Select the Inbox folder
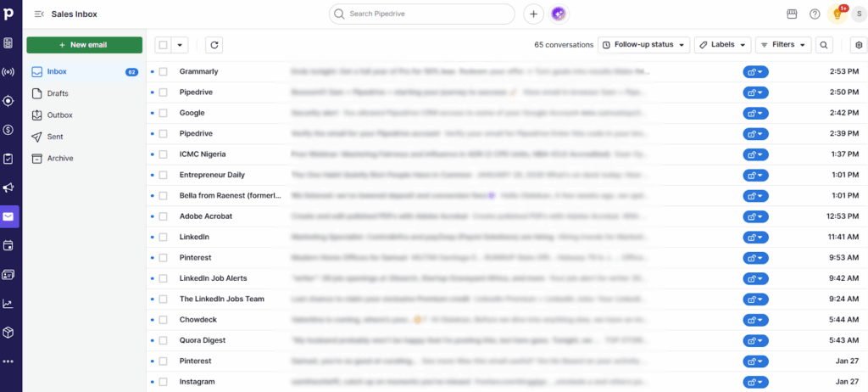The height and width of the screenshot is (392, 868). (85, 71)
